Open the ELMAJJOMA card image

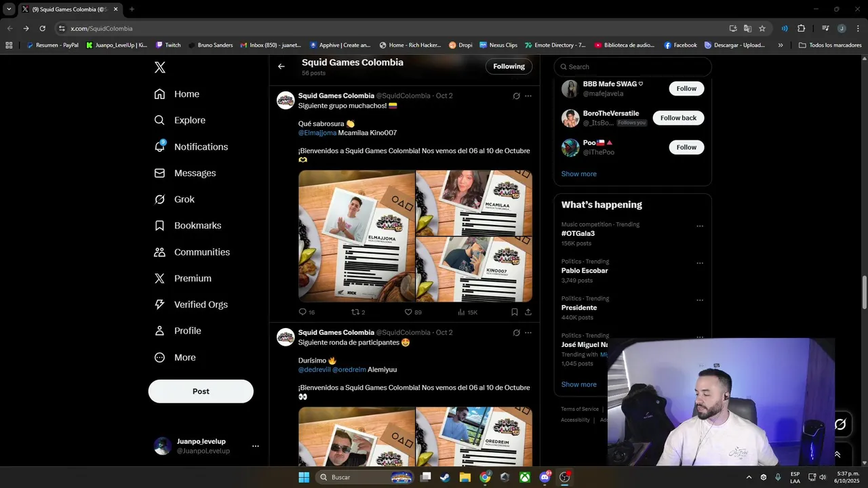coord(357,236)
